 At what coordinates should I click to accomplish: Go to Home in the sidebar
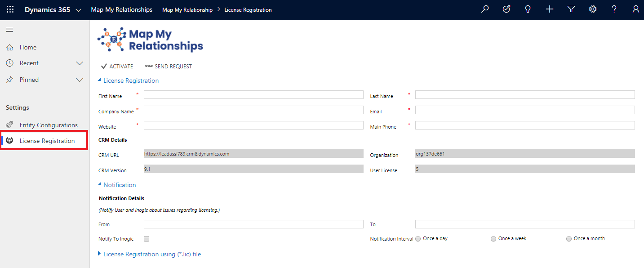(28, 47)
